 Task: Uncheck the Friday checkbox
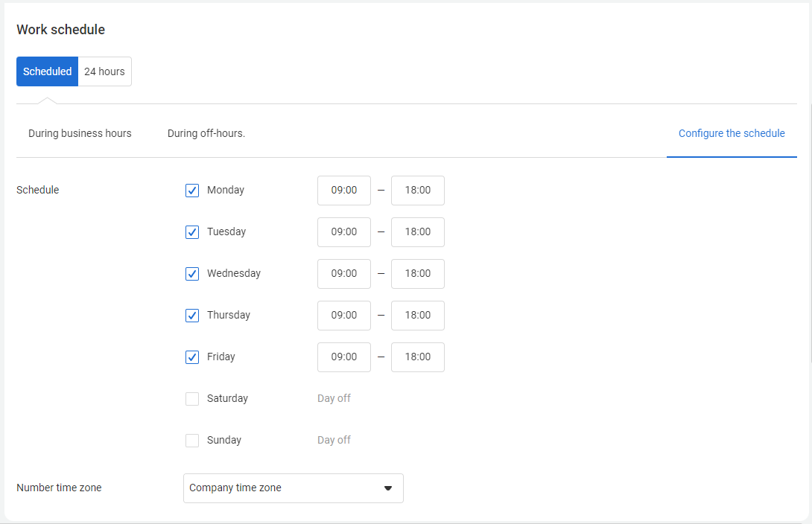(192, 357)
